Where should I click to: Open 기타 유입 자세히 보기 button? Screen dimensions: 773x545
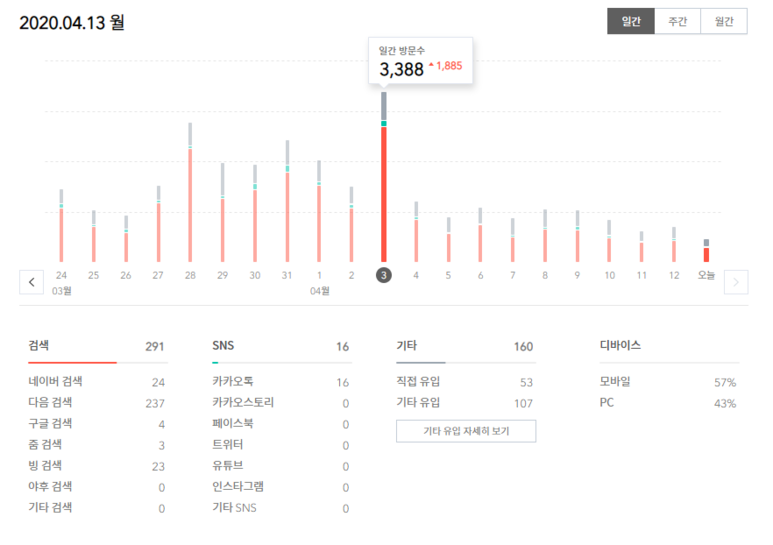click(x=466, y=431)
